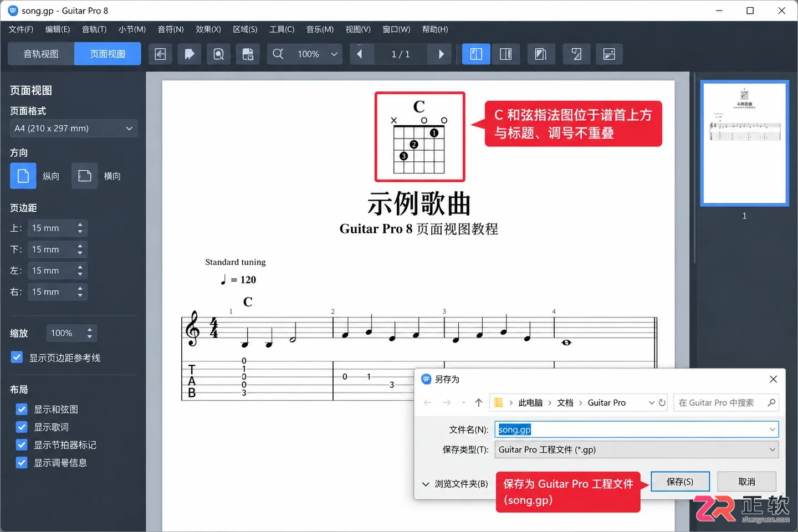798x532 pixels.
Task: Go to next page arrow
Action: 441,54
